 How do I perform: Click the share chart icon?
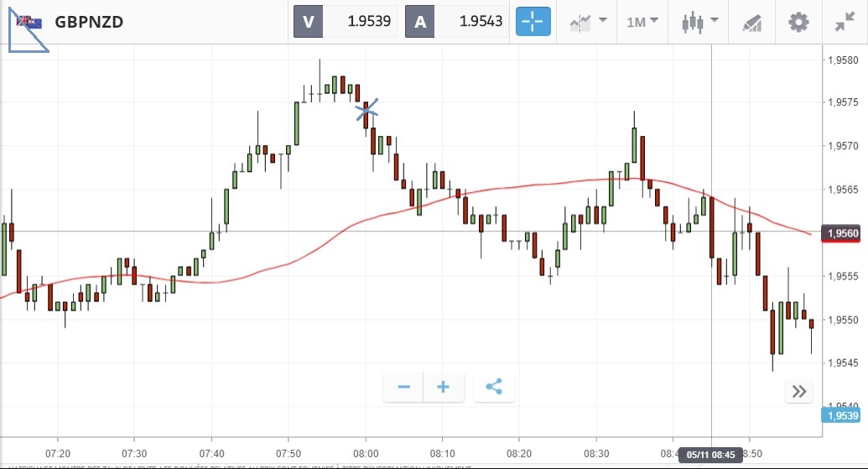point(494,387)
